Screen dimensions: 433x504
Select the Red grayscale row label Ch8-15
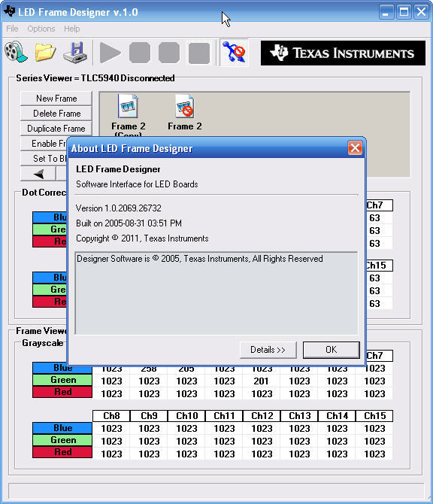62,452
